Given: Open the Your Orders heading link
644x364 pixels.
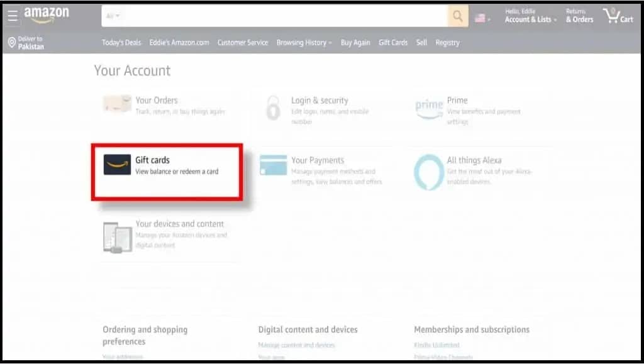Looking at the screenshot, I should click(157, 101).
